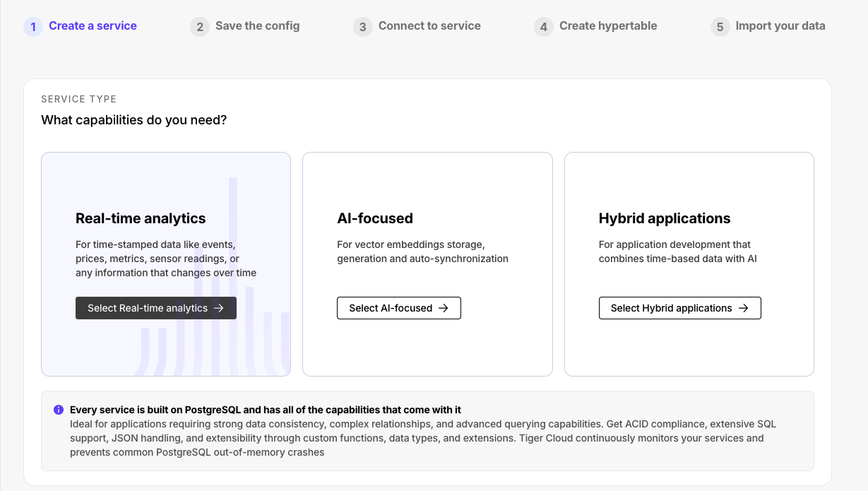Click the 'For time-stamped data like events' description
Viewport: 868px width, 491px height.
[x=166, y=259]
